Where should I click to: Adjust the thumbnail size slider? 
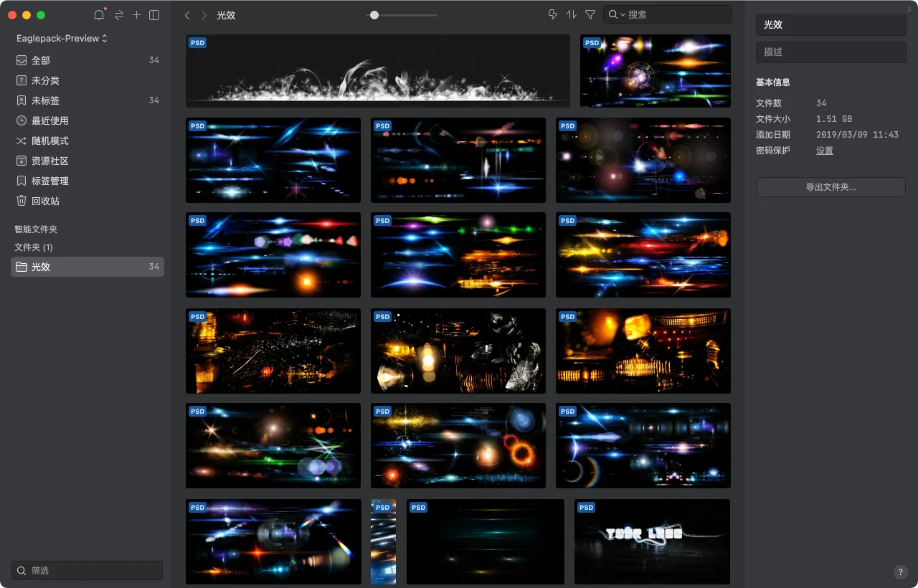[374, 15]
